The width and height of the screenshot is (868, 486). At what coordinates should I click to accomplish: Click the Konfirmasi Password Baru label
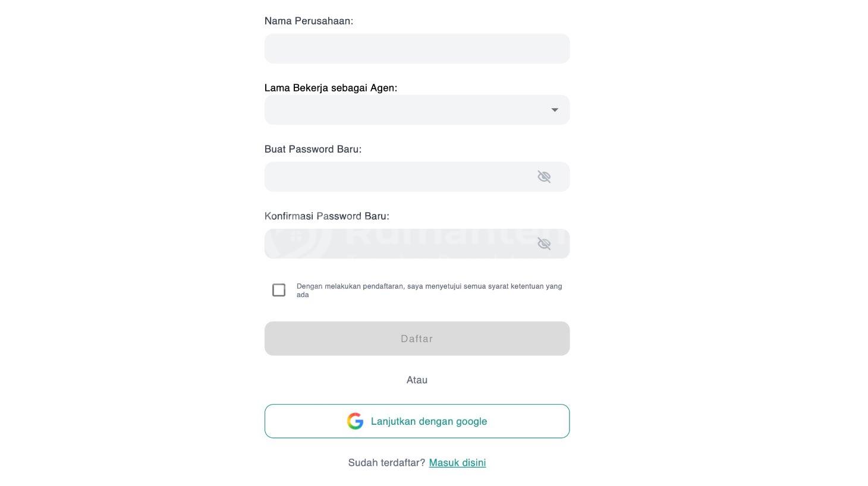coord(326,216)
